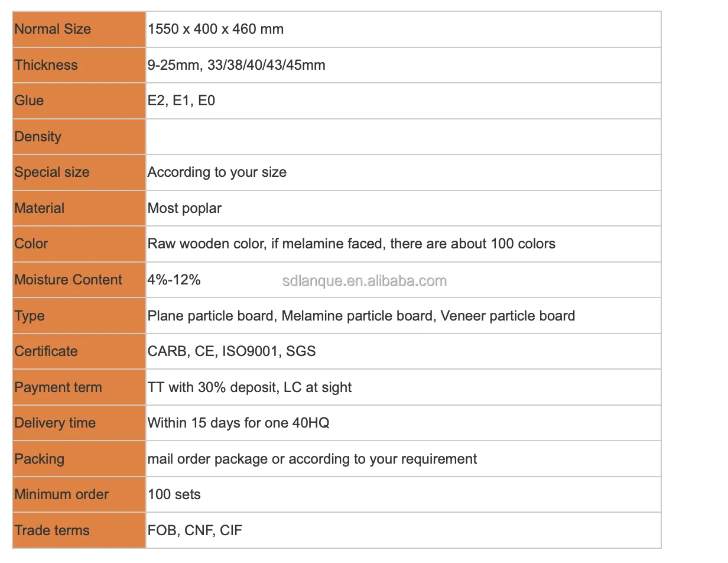Click the empty Density value cell
This screenshot has height=563, width=728.
click(x=403, y=137)
